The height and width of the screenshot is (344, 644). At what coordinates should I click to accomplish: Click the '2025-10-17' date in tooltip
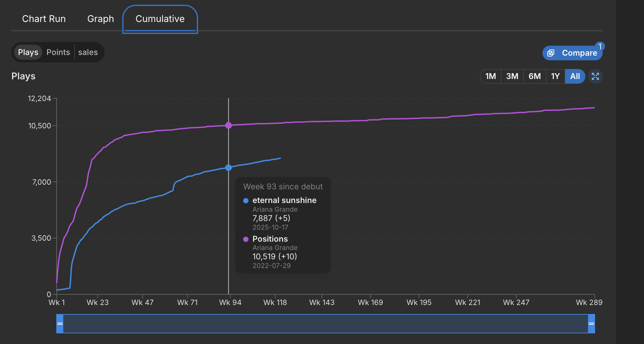point(270,227)
